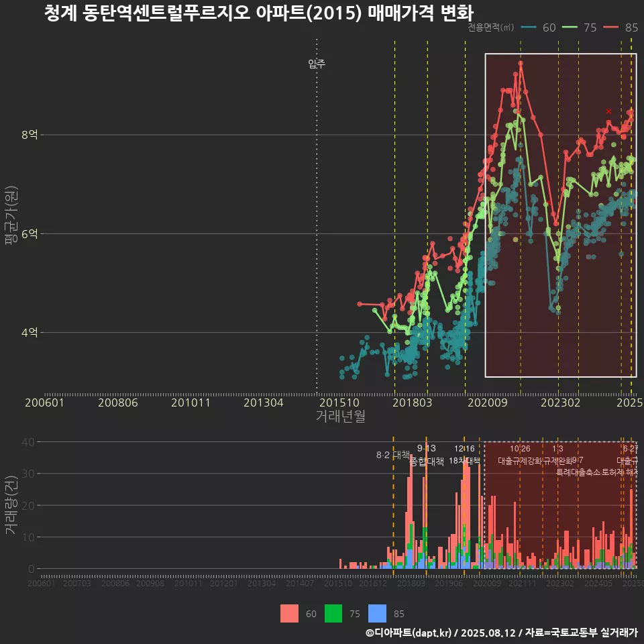Click the teal line swatch for 60㎡ in top legend
This screenshot has width=644, height=644.
529,28
